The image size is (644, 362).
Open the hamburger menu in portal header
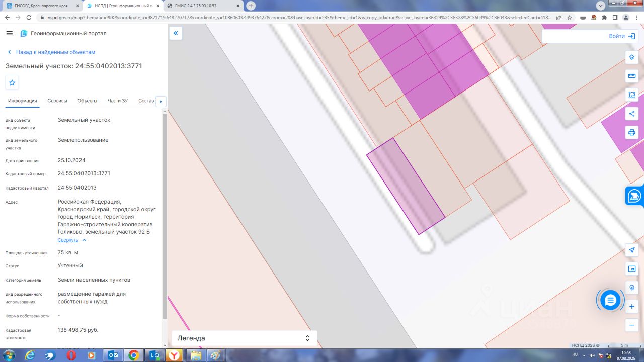9,33
